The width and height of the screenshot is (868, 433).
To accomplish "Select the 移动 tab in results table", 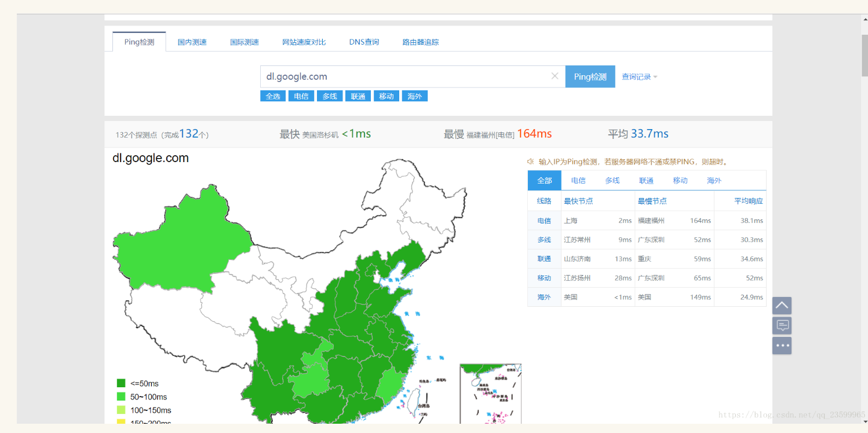I will [680, 180].
